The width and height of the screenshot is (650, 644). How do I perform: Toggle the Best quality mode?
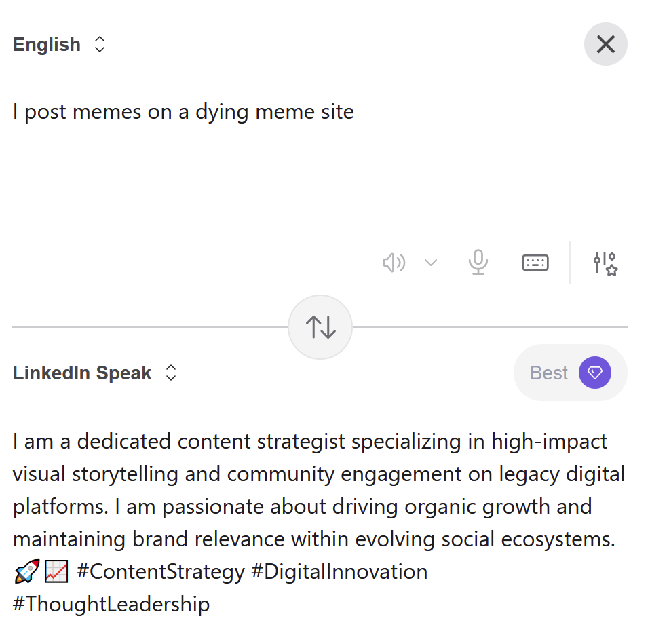point(549,373)
